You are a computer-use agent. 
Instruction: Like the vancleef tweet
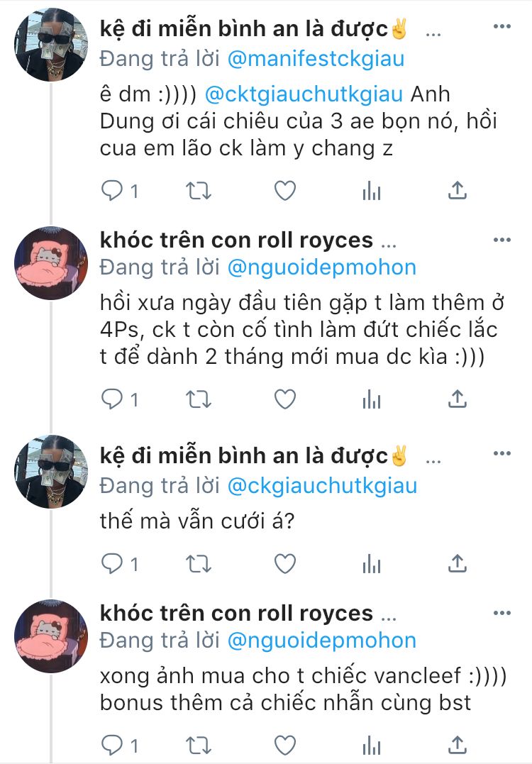point(285,745)
